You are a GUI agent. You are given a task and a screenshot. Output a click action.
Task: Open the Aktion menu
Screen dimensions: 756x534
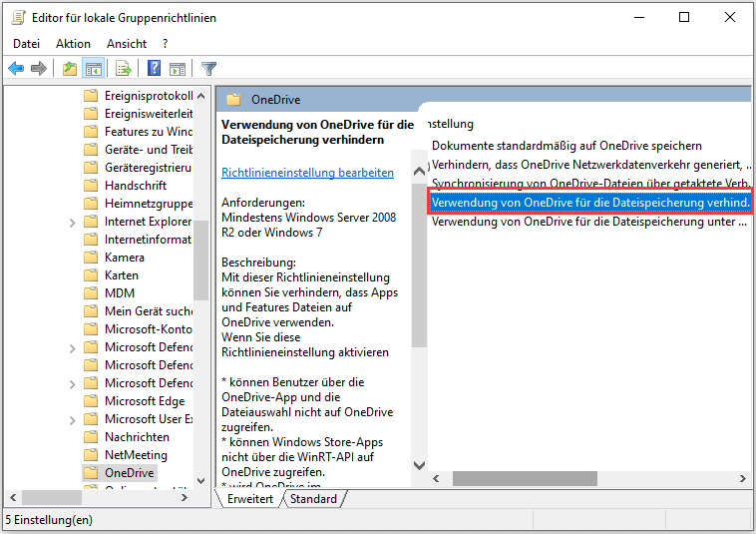[73, 44]
